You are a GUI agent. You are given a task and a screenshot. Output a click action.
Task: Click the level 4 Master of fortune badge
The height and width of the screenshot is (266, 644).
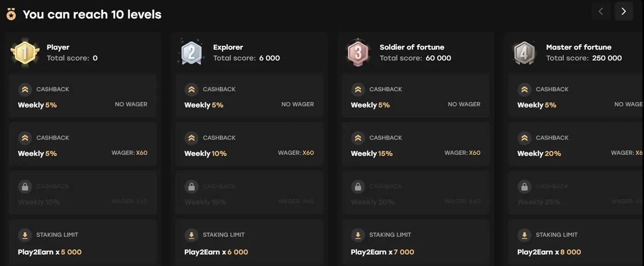pos(524,52)
